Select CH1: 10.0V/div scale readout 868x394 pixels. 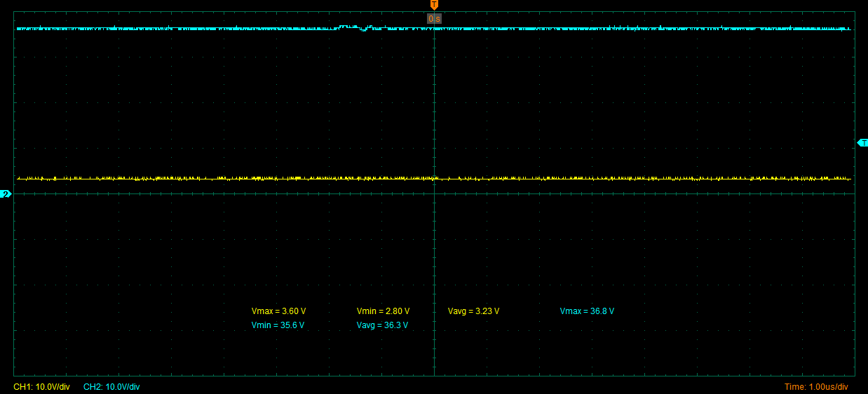[41, 387]
